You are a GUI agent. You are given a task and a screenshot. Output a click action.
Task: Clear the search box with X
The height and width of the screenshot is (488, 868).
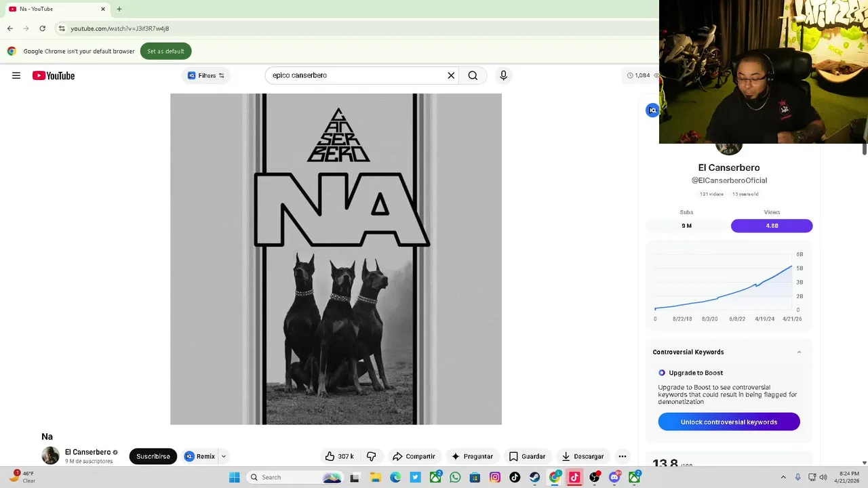pos(451,75)
